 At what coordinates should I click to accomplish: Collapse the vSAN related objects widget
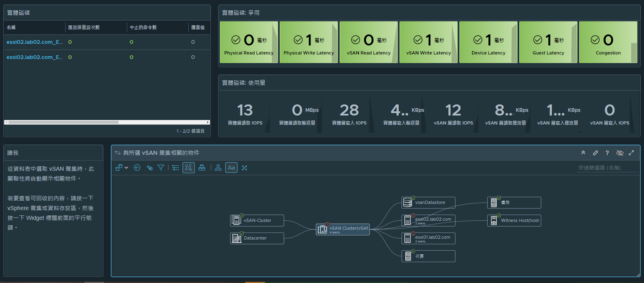tap(583, 153)
